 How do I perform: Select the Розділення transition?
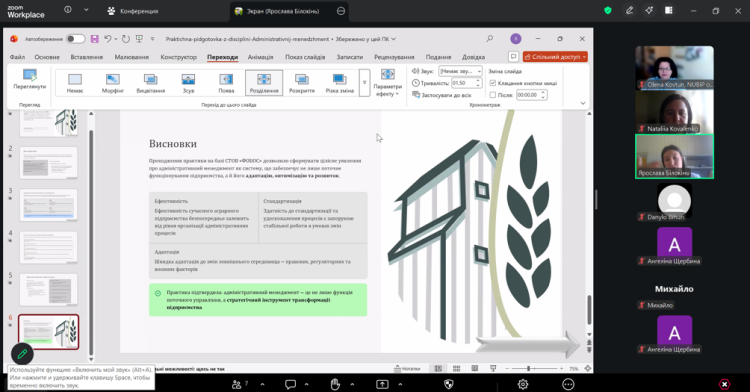(264, 83)
